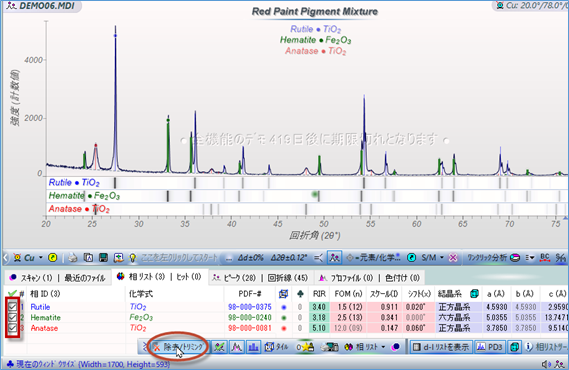
Task: Click the PDF number 98-000-0240 for Hematite
Action: point(250,317)
